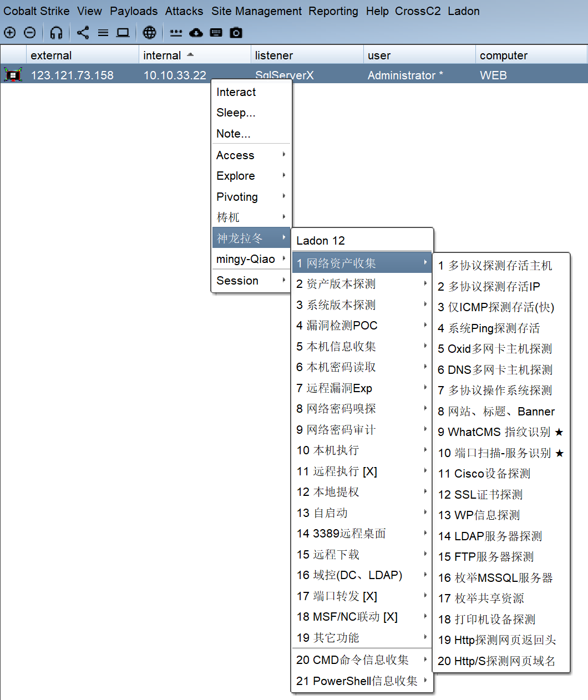Screen dimensions: 588x700
Task: Click the New Connection plus icon
Action: click(x=10, y=33)
